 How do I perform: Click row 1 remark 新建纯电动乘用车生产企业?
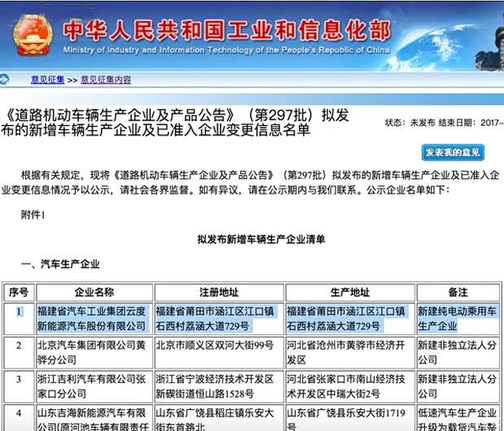(x=457, y=319)
